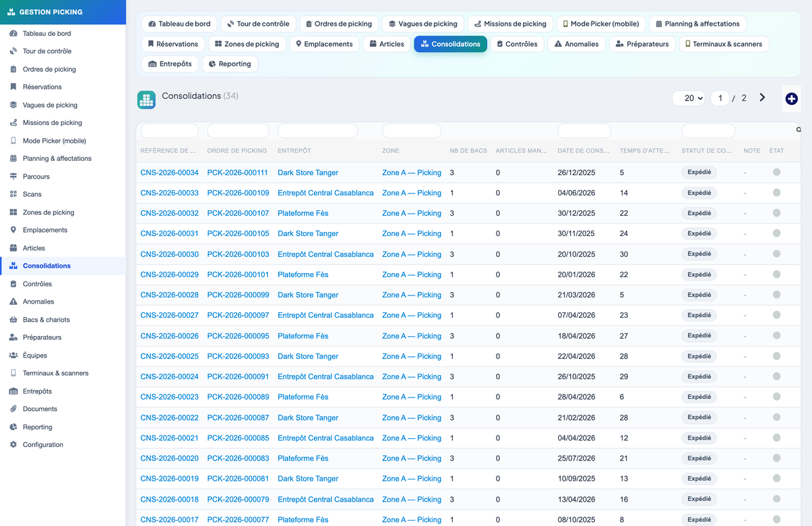
Task: Click the Référence filter input field
Action: click(x=169, y=130)
